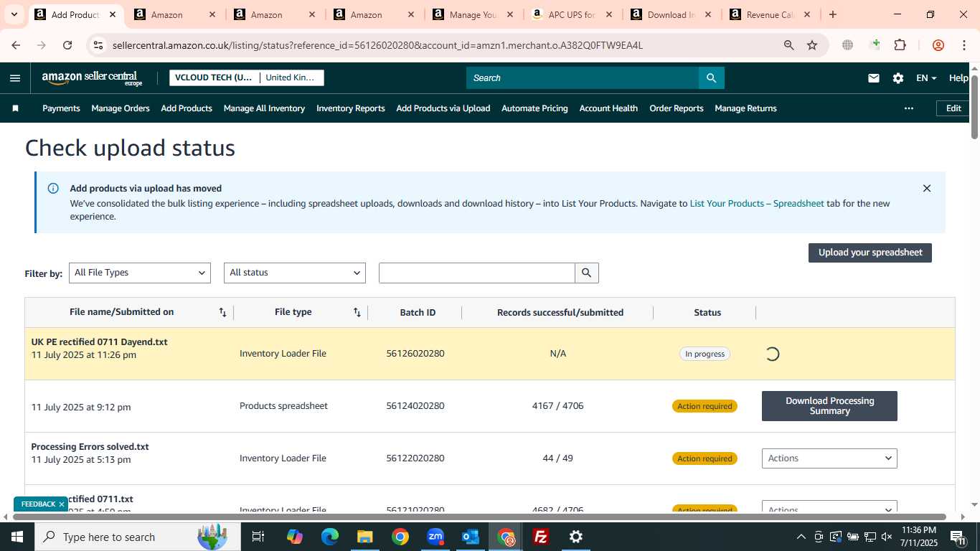The width and height of the screenshot is (980, 551).
Task: Open Chrome three-dot menu
Action: point(963,45)
